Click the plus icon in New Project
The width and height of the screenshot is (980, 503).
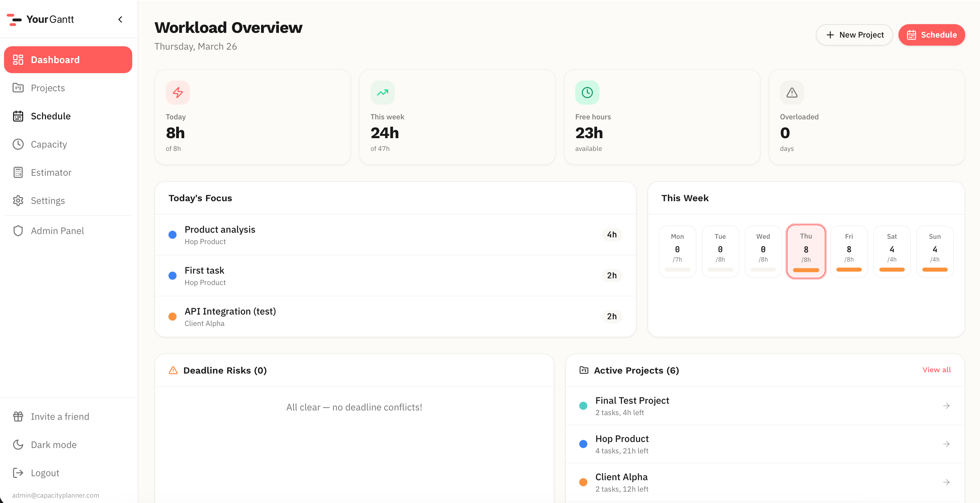click(830, 35)
